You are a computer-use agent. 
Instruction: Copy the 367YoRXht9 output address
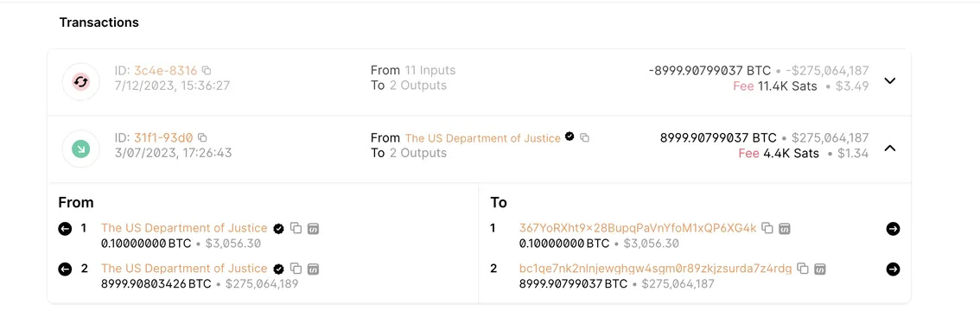point(767,229)
